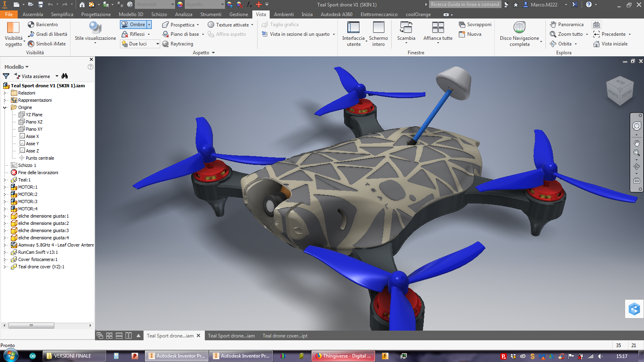Collapse the Origine folder in the tree
The width and height of the screenshot is (644, 362).
click(5, 107)
